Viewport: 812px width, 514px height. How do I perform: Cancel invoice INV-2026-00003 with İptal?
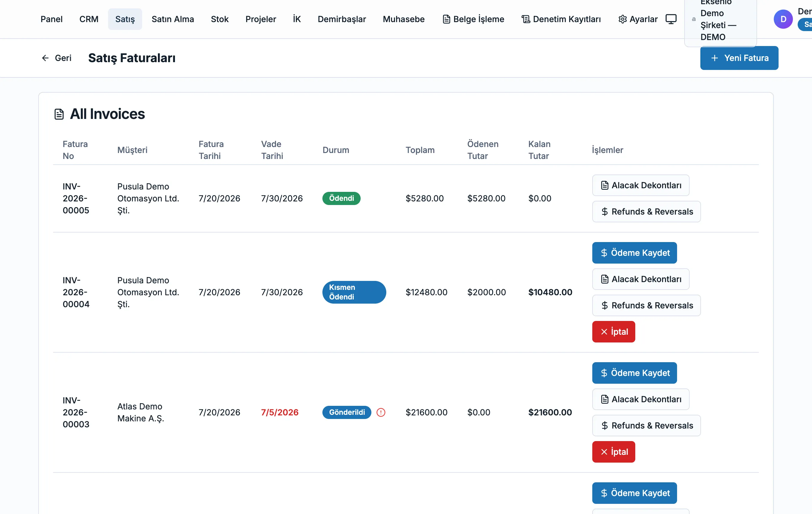coord(613,452)
